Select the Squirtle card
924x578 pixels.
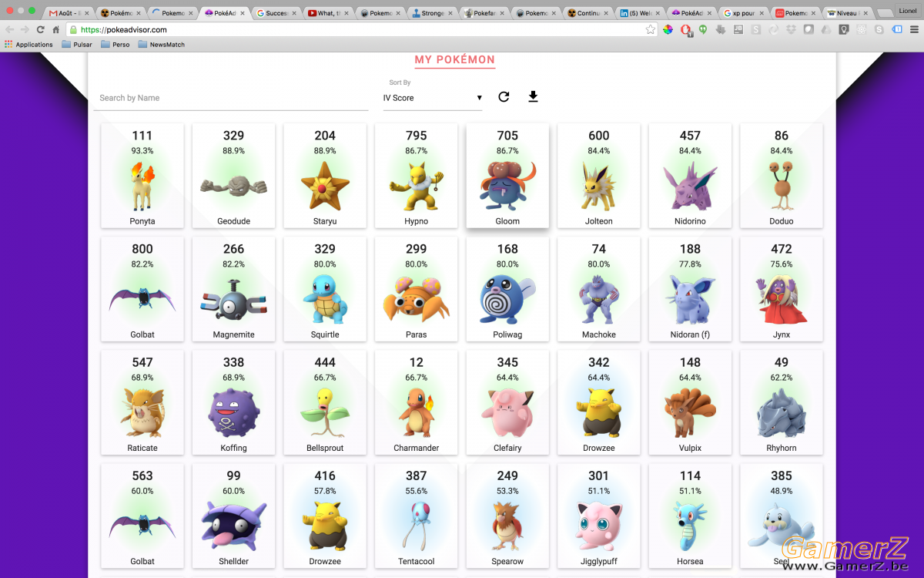pos(325,289)
